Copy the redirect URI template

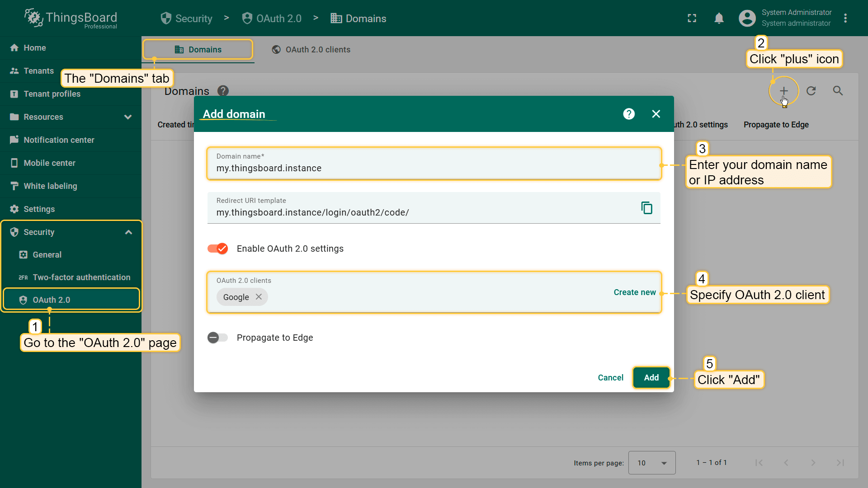click(x=646, y=208)
